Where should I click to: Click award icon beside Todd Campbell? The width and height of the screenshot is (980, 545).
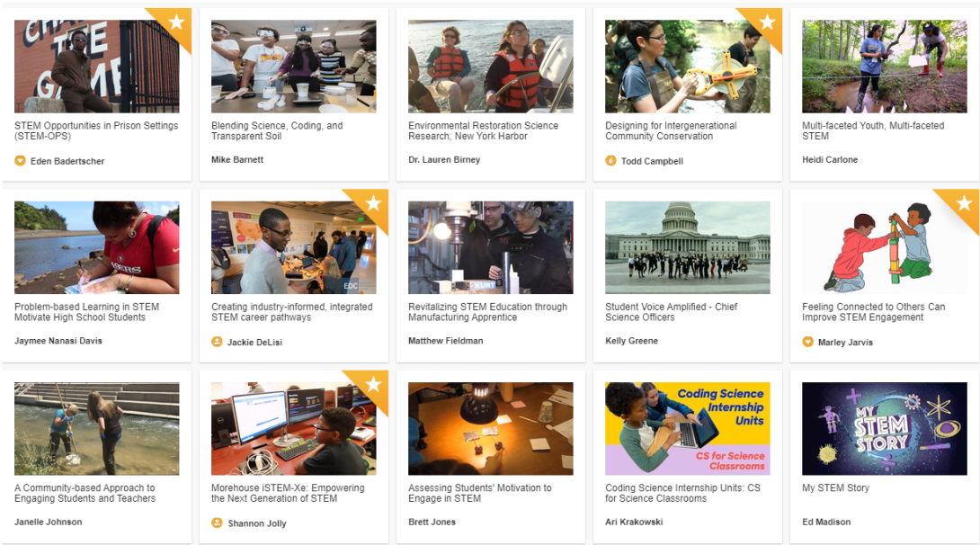click(x=610, y=161)
